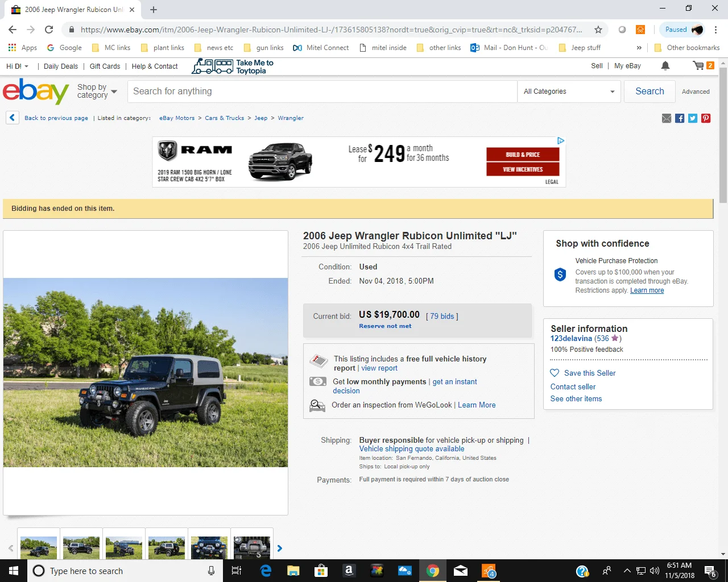Image resolution: width=728 pixels, height=582 pixels.
Task: Expand the Hi D! account menu
Action: click(17, 66)
